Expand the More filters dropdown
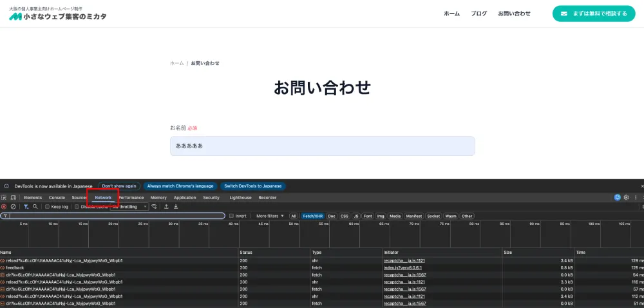The image size is (644, 308). point(270,216)
